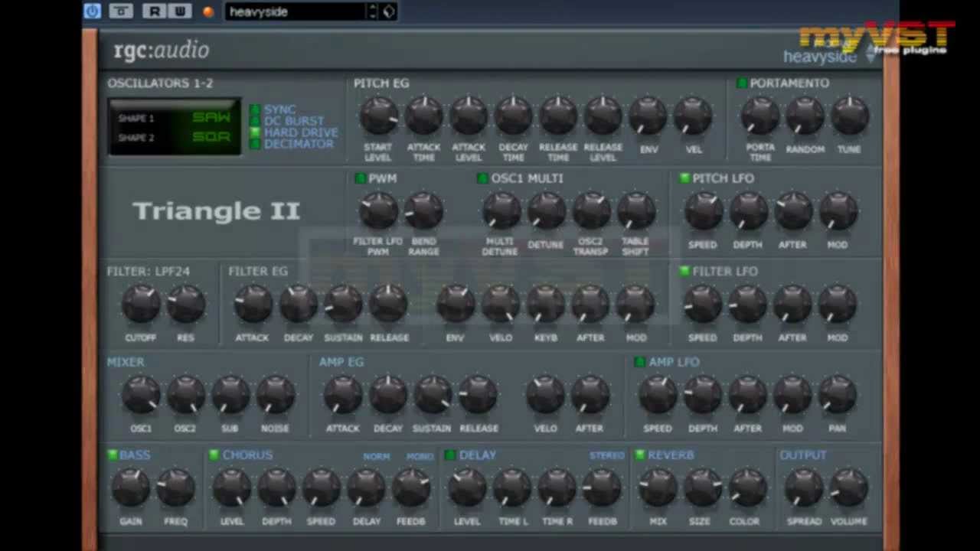Image resolution: width=980 pixels, height=551 pixels.
Task: Click the bass GAIN knob
Action: (x=131, y=487)
